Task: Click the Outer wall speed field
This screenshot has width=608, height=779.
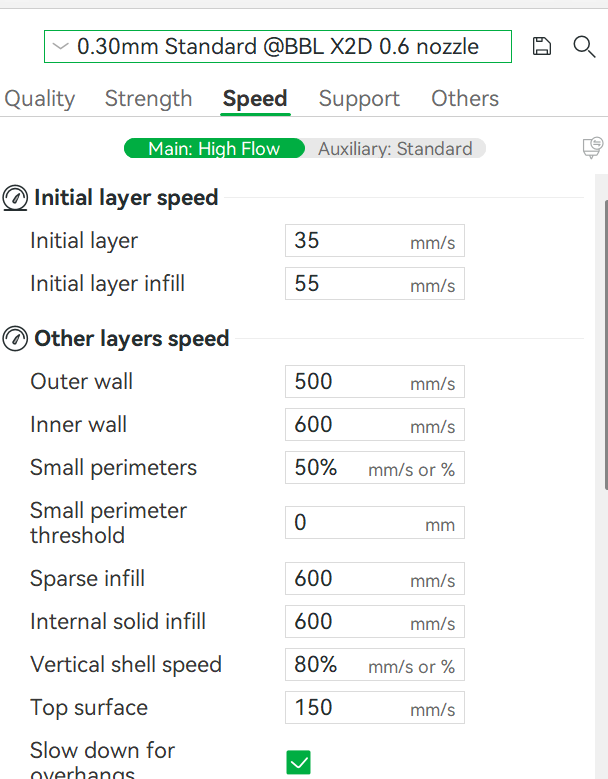Action: pyautogui.click(x=375, y=382)
